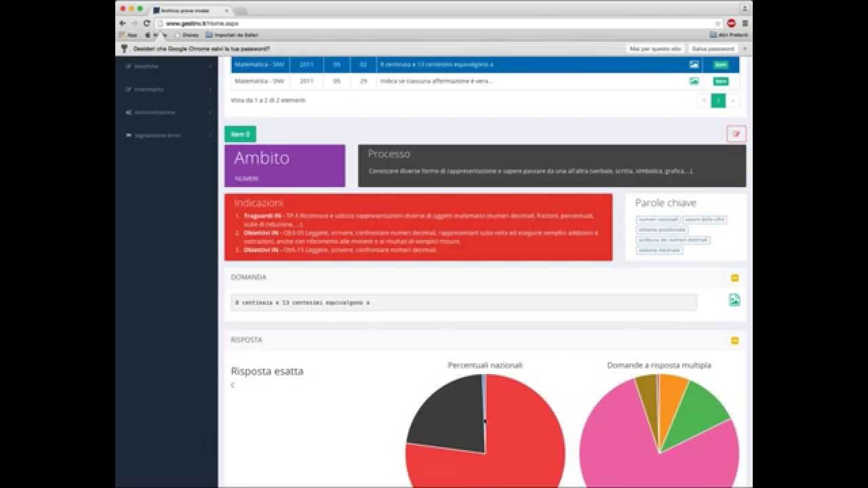Click the address bar showing www.gestinv.it
The height and width of the screenshot is (488, 868).
pos(438,23)
